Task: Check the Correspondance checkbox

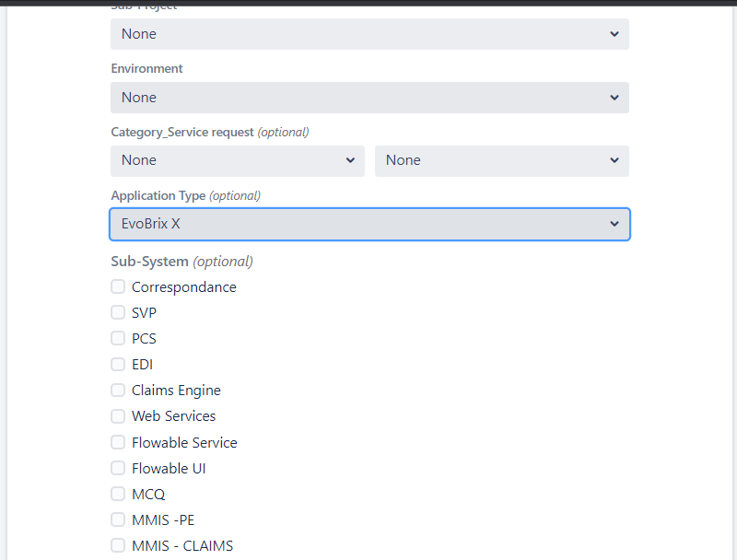Action: pos(118,286)
